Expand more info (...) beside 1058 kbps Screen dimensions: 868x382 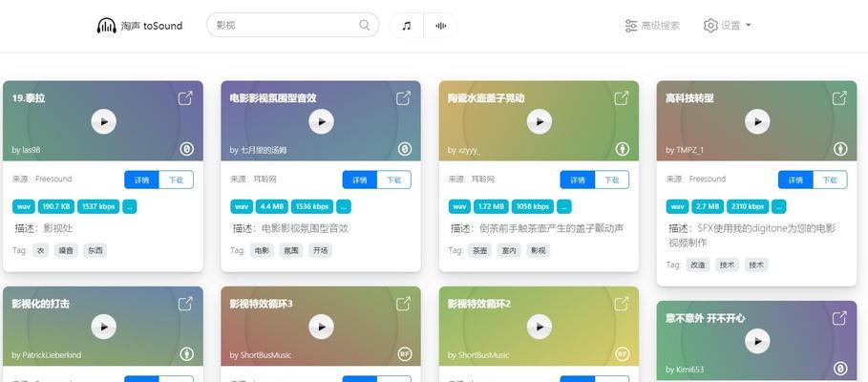point(564,206)
